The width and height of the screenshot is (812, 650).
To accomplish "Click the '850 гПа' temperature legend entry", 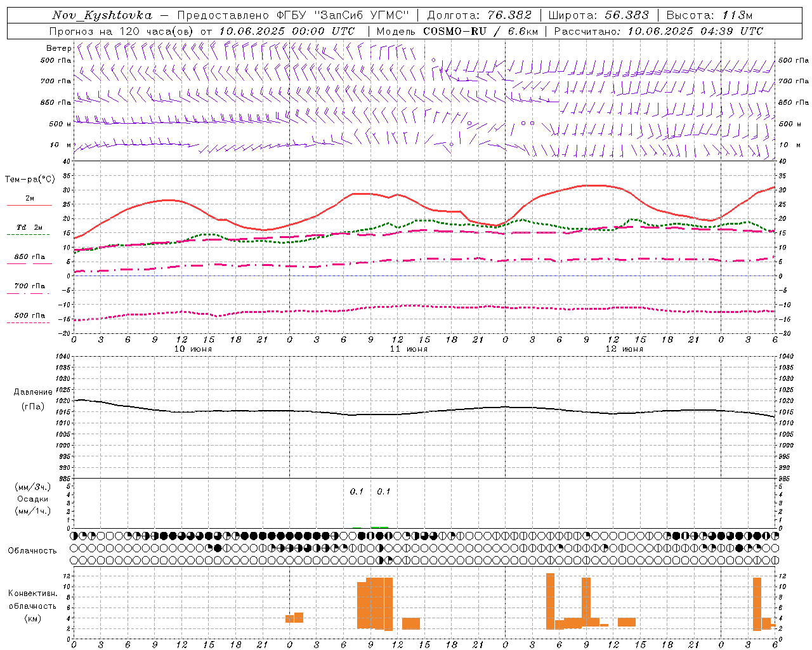I will [29, 257].
